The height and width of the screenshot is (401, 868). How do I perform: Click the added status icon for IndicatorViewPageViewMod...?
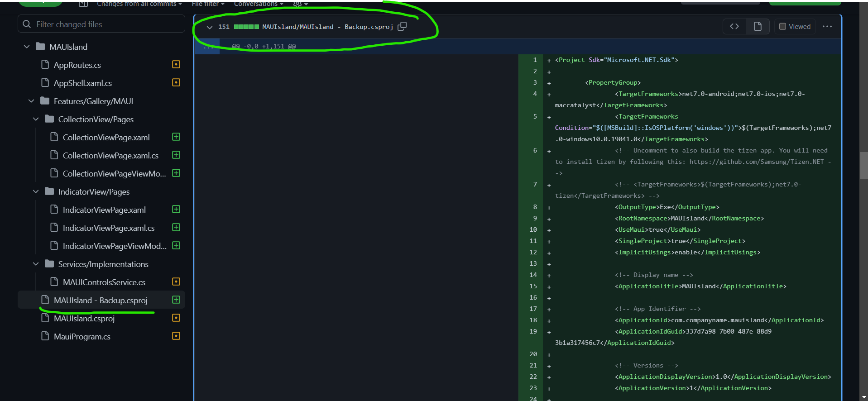[x=176, y=246]
